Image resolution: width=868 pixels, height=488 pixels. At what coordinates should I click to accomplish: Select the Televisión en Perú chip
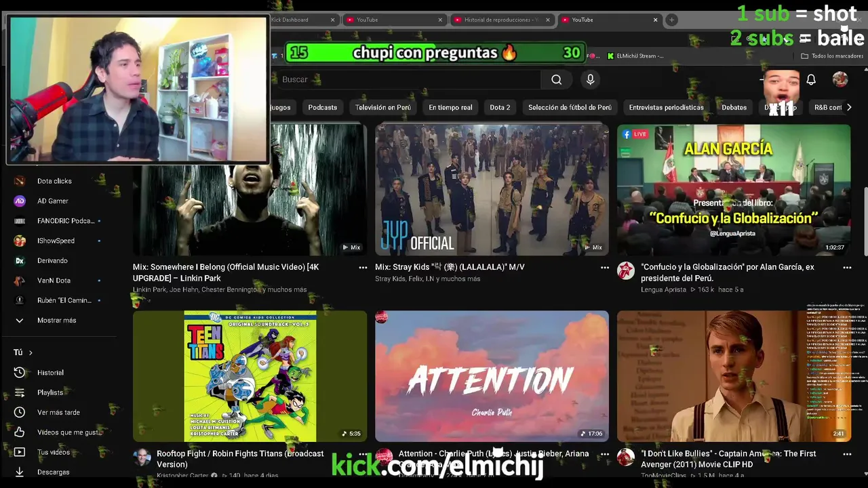coord(382,107)
